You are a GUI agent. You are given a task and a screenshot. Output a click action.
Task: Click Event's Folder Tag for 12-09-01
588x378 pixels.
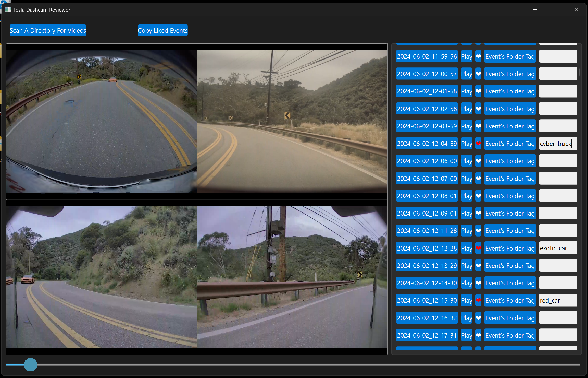tap(510, 213)
